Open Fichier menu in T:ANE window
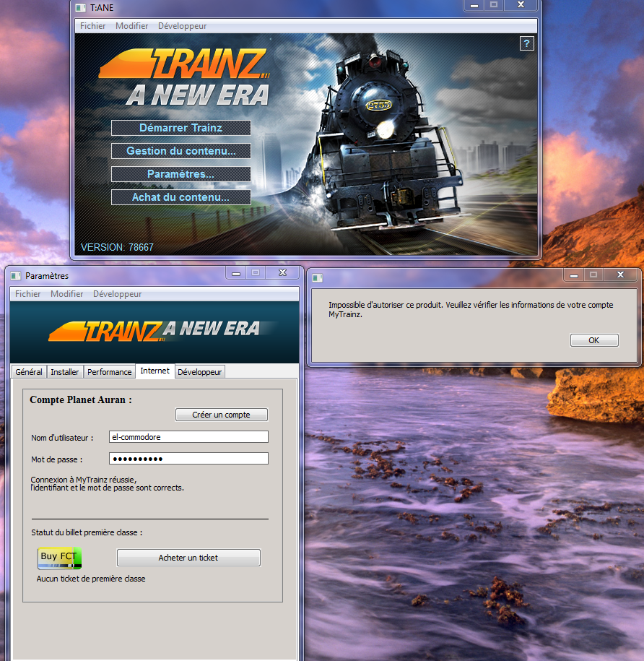The image size is (644, 661). click(92, 26)
